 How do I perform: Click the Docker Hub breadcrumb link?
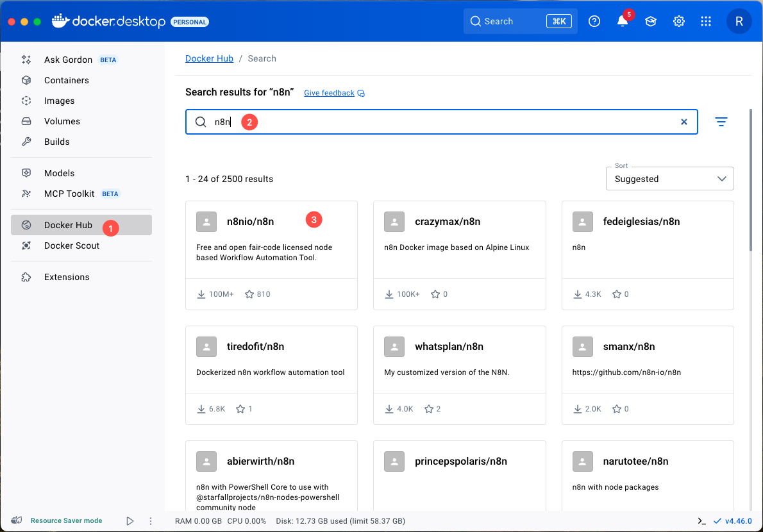[209, 58]
